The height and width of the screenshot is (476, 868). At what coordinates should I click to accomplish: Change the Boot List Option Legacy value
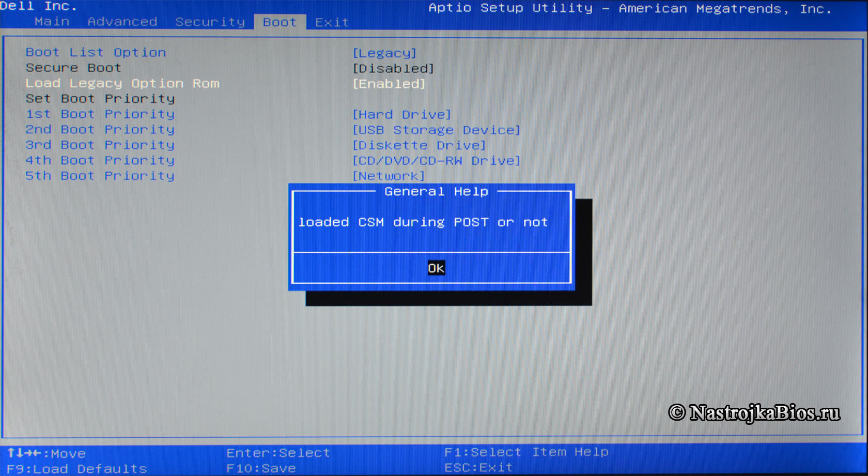(384, 53)
